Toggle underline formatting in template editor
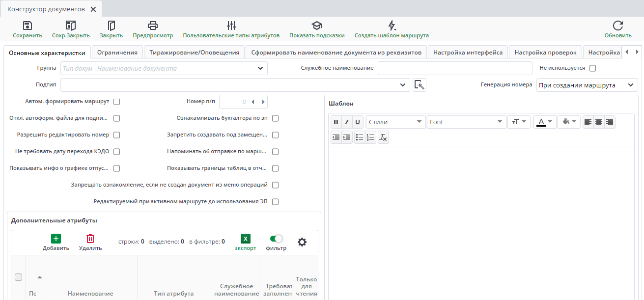Viewport: 644px width, 300px height. 358,122
